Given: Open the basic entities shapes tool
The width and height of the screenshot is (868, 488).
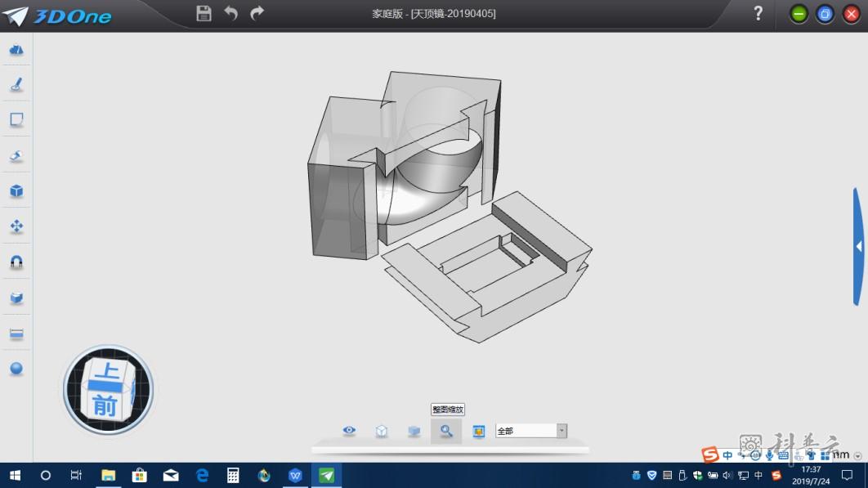Looking at the screenshot, I should [16, 50].
